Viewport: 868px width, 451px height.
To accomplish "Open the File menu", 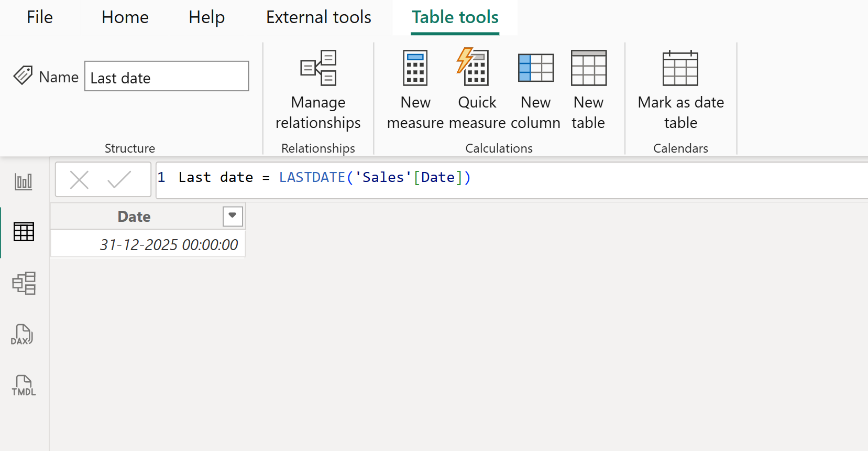I will click(x=40, y=17).
